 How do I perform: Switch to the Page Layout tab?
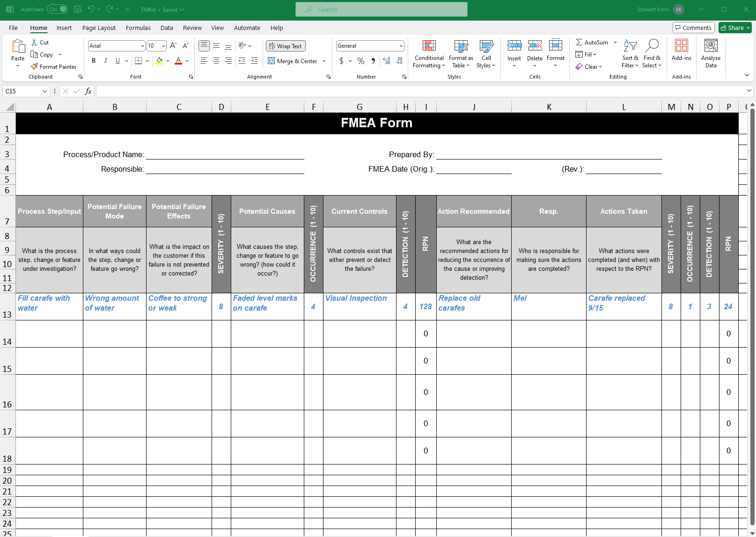click(x=99, y=28)
